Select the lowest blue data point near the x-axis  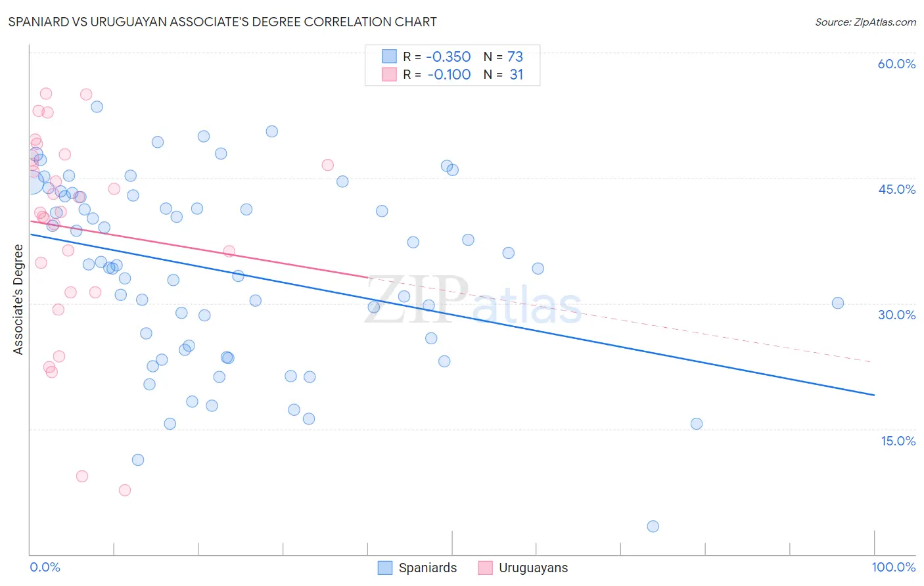(653, 526)
